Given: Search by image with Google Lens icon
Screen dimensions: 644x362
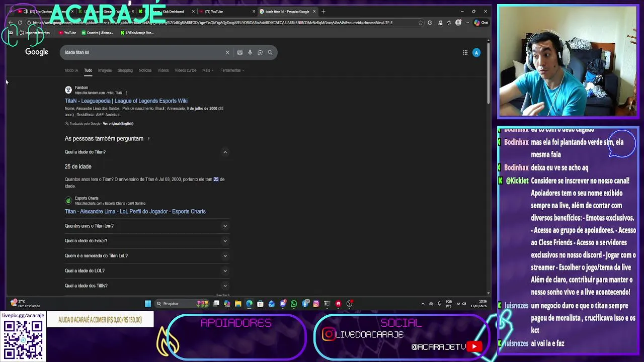Looking at the screenshot, I should (x=260, y=52).
